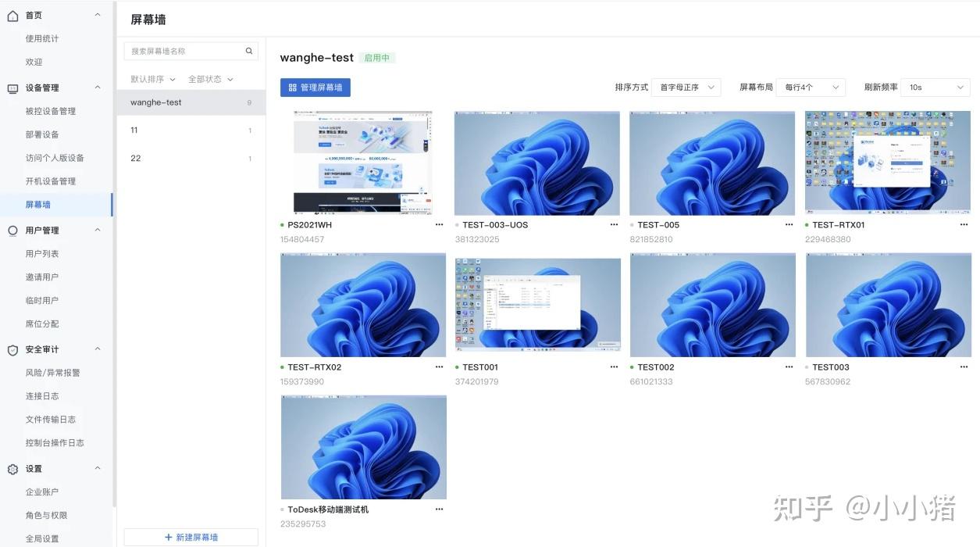The height and width of the screenshot is (547, 980).
Task: Open the TEST-005 screen thumbnail
Action: (x=712, y=163)
